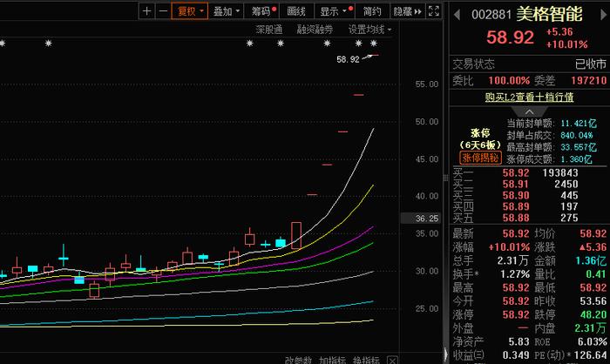Click the stock code 002881

pos(491,15)
